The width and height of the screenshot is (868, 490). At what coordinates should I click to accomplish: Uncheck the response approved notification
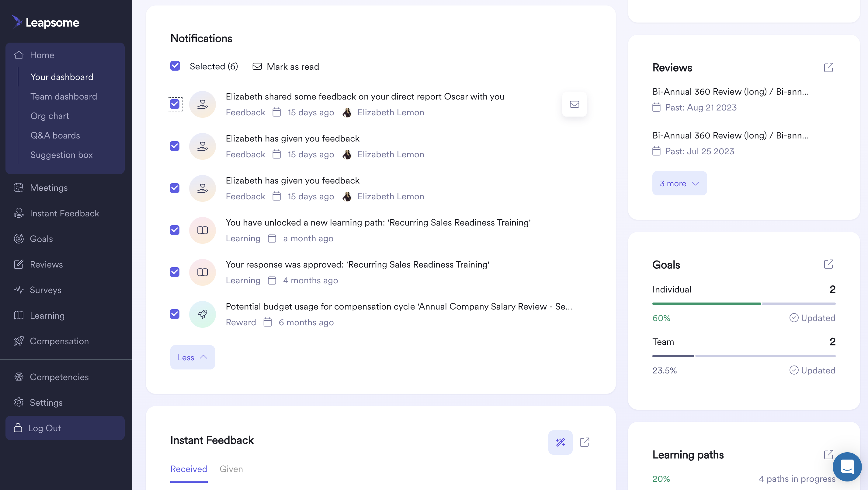(x=175, y=272)
